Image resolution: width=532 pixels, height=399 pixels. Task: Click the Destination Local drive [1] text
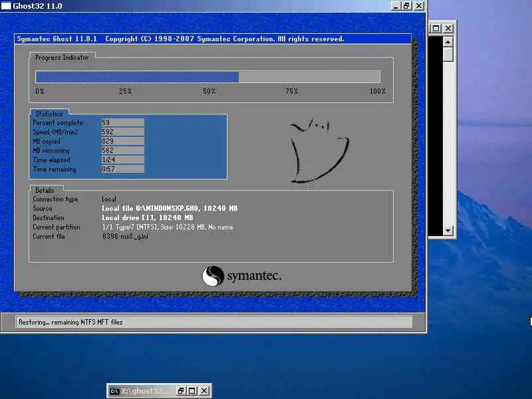(147, 217)
